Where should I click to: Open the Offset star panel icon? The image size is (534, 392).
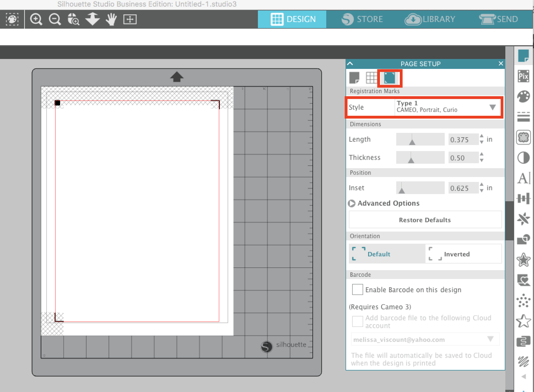click(x=523, y=260)
